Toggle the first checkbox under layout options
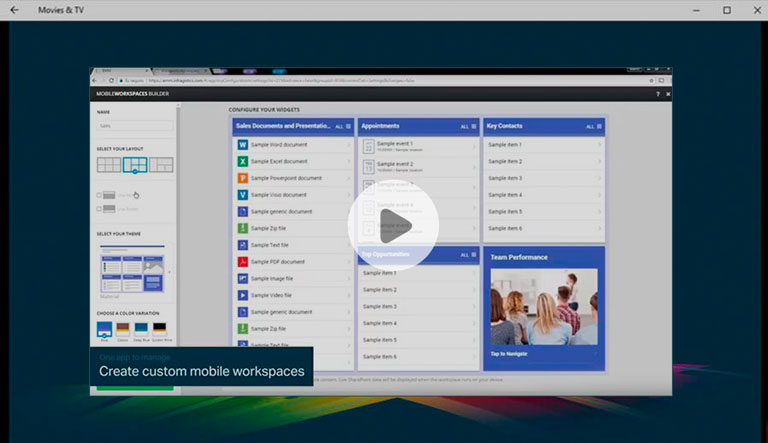This screenshot has height=443, width=768. [99, 195]
